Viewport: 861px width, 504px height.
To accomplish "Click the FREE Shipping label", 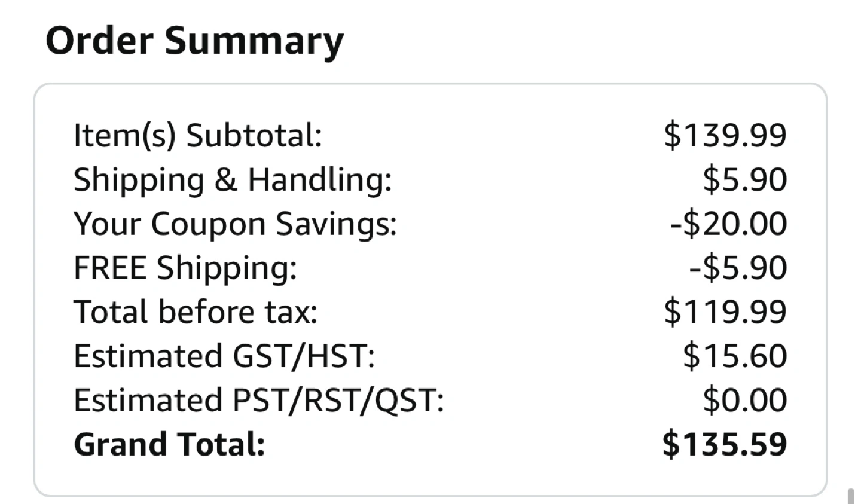I will point(185,268).
